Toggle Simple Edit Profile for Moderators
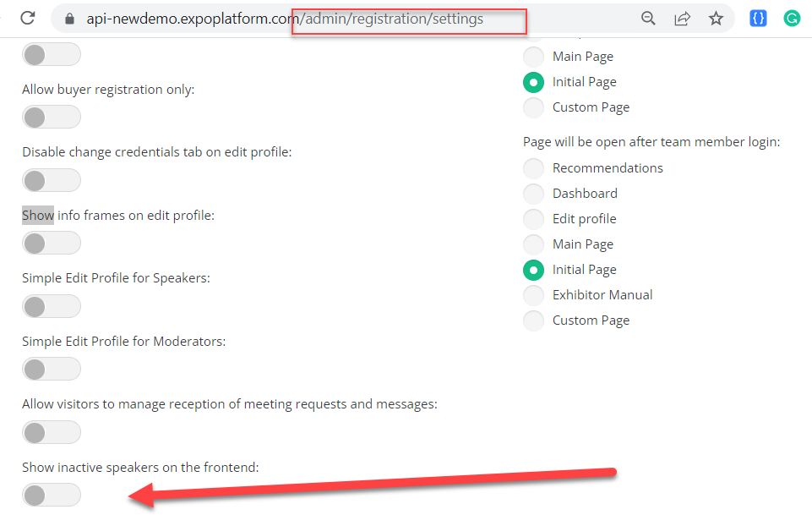 click(52, 369)
